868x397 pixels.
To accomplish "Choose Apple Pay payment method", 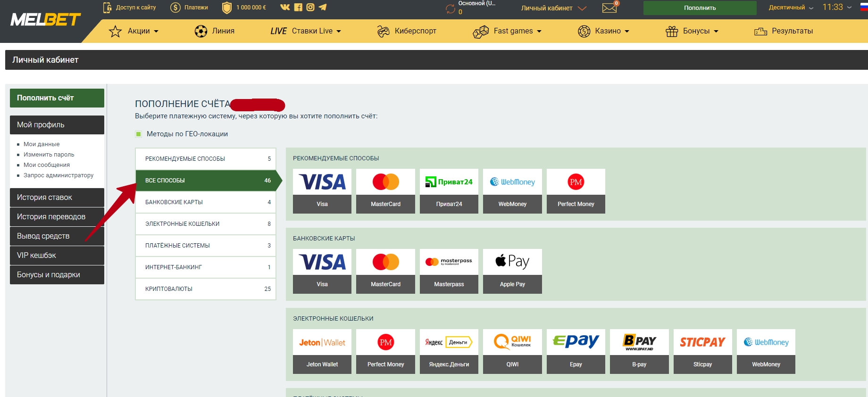I will (512, 271).
